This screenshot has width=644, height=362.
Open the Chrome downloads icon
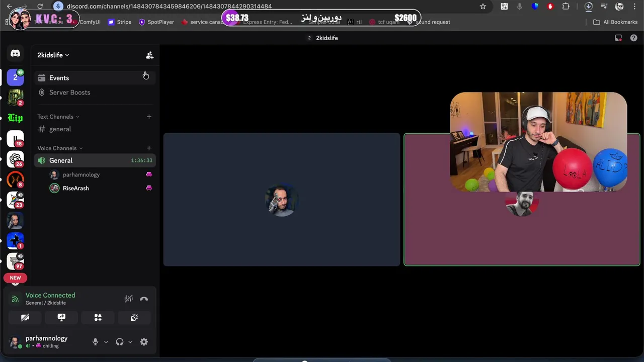click(x=589, y=6)
